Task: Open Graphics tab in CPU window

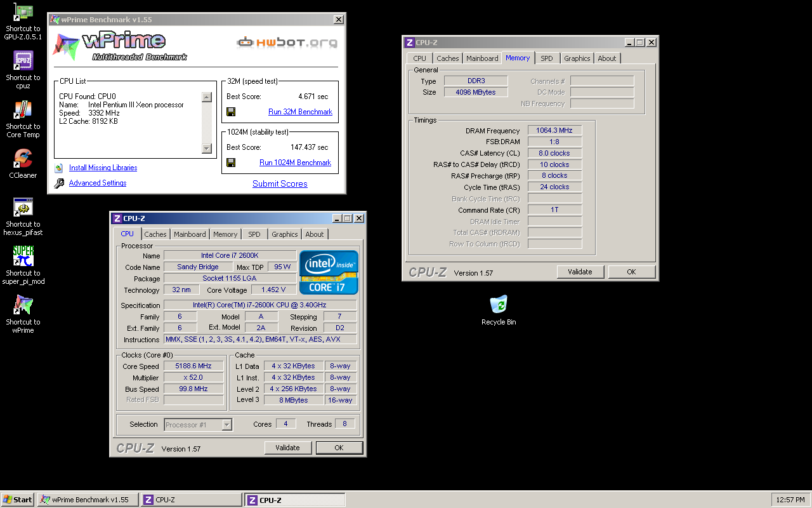Action: [x=285, y=234]
